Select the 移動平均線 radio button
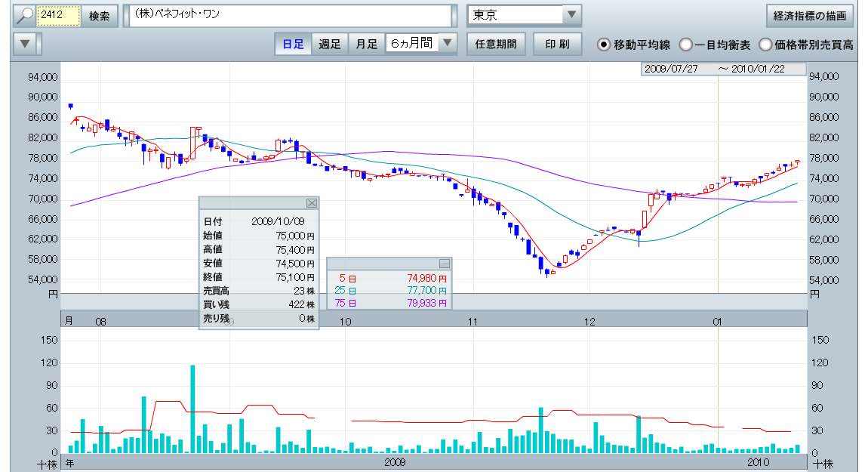This screenshot has height=472, width=868. click(604, 45)
